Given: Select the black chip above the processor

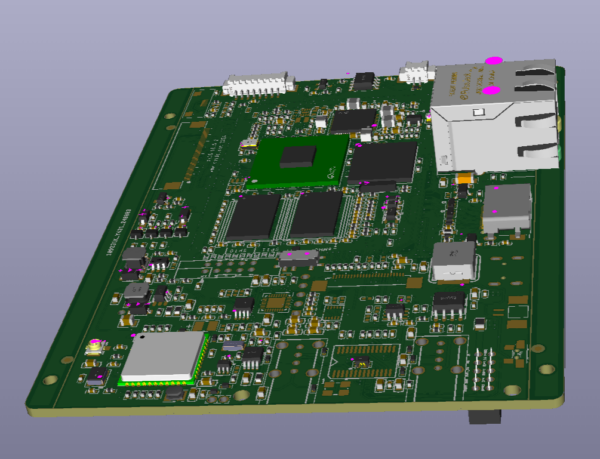Looking at the screenshot, I should click(x=351, y=120).
